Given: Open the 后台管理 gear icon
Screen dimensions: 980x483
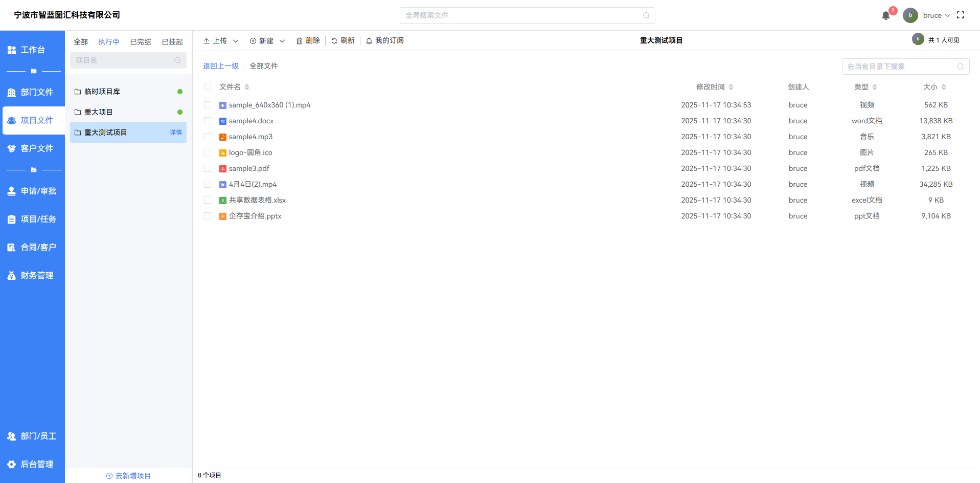Looking at the screenshot, I should (x=12, y=464).
